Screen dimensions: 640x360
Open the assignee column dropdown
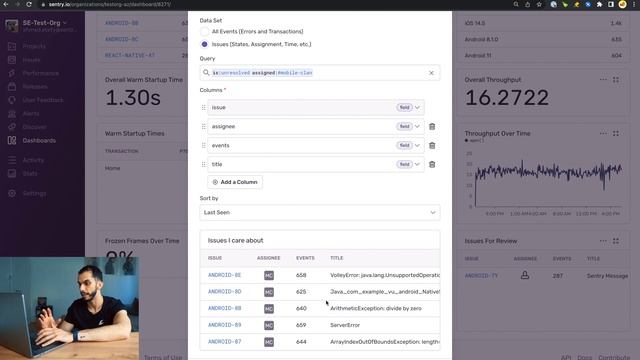[x=417, y=127]
